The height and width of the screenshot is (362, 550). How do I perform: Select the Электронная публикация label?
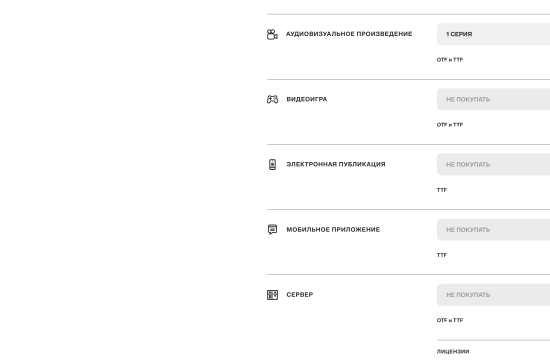[x=336, y=164]
